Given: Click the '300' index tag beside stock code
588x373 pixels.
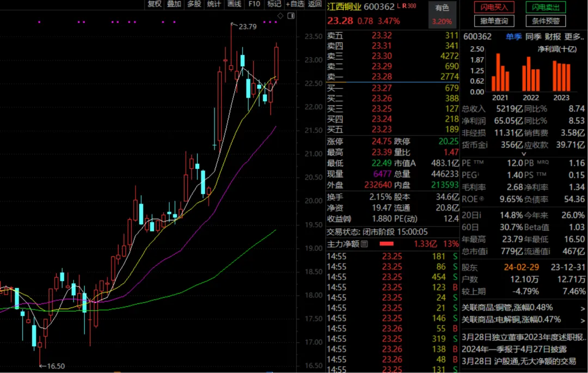Looking at the screenshot, I should point(412,6).
